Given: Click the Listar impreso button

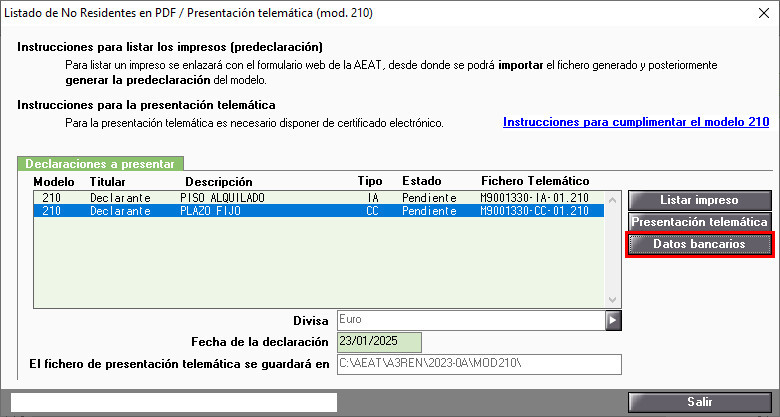Looking at the screenshot, I should pyautogui.click(x=699, y=200).
